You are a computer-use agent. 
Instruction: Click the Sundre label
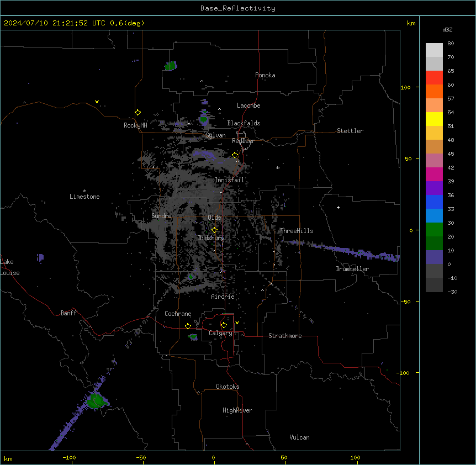tap(161, 216)
